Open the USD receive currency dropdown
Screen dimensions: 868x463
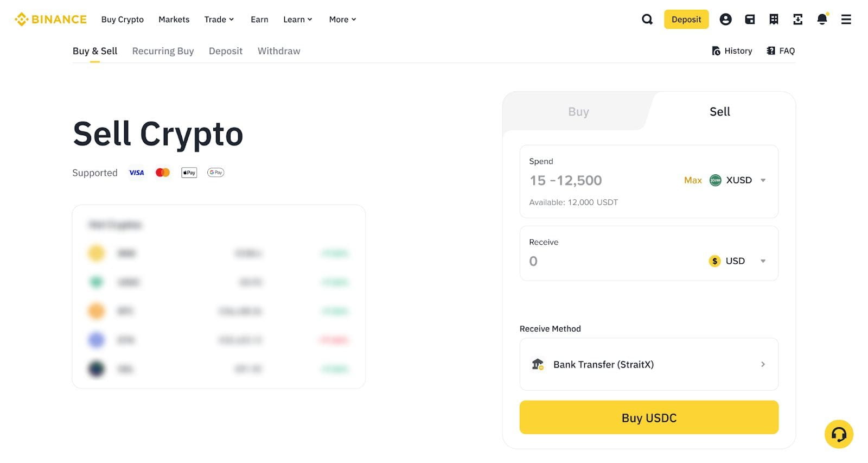[737, 261]
